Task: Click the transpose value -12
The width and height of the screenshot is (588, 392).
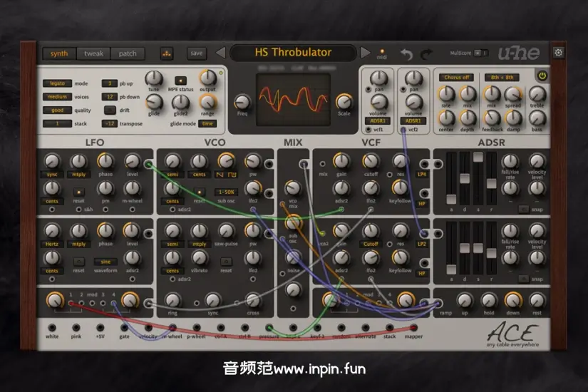Action: pyautogui.click(x=110, y=124)
